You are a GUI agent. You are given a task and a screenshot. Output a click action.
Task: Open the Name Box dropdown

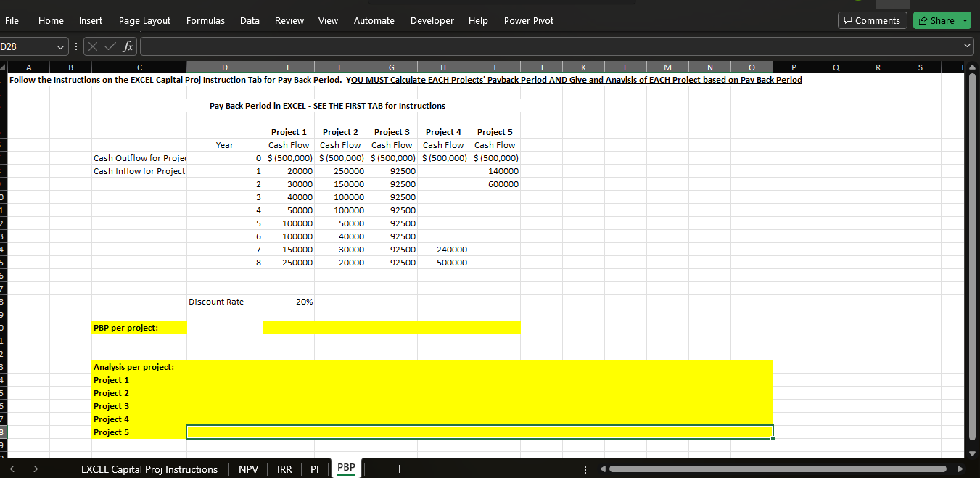pyautogui.click(x=59, y=46)
